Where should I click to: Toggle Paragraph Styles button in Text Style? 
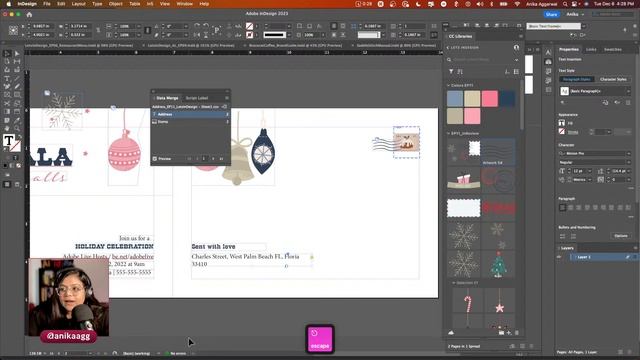click(576, 79)
